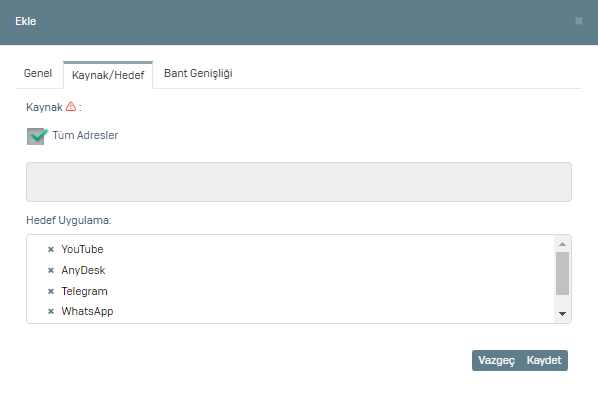Screen dimensions: 598x398
Task: Click the application list scrollbar thumb
Action: 562,273
